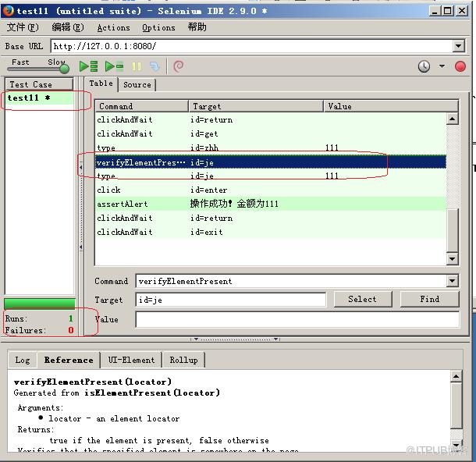Select the type id=zhh row

point(271,147)
